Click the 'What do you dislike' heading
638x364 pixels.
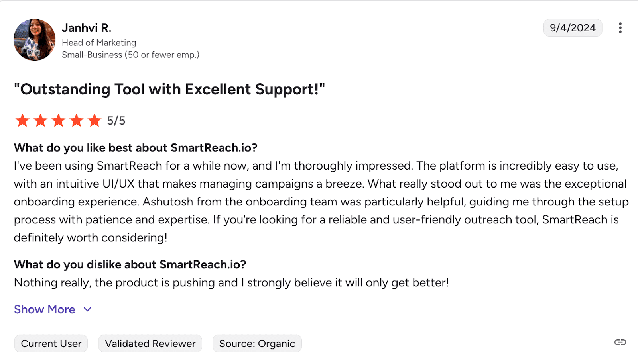click(130, 264)
